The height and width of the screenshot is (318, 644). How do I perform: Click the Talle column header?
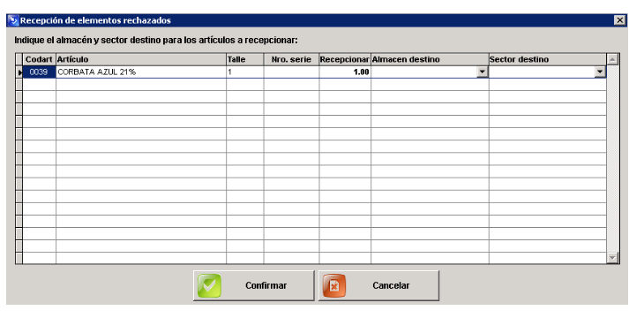(x=244, y=60)
